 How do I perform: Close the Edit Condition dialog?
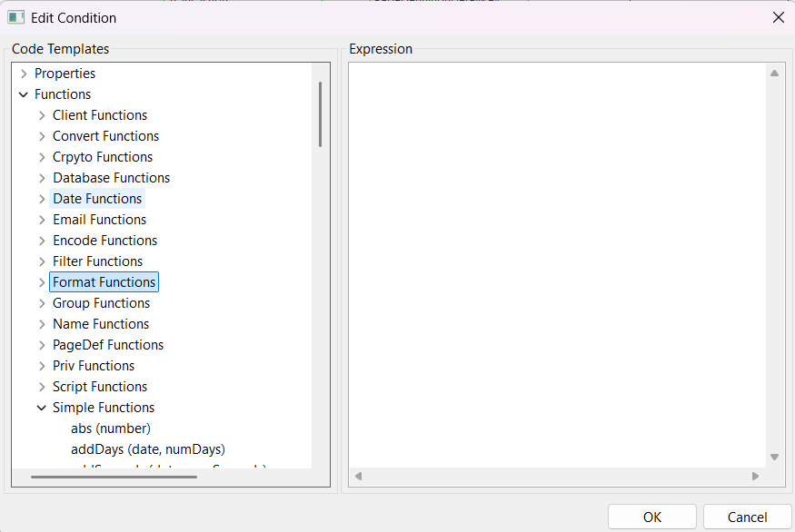[779, 18]
